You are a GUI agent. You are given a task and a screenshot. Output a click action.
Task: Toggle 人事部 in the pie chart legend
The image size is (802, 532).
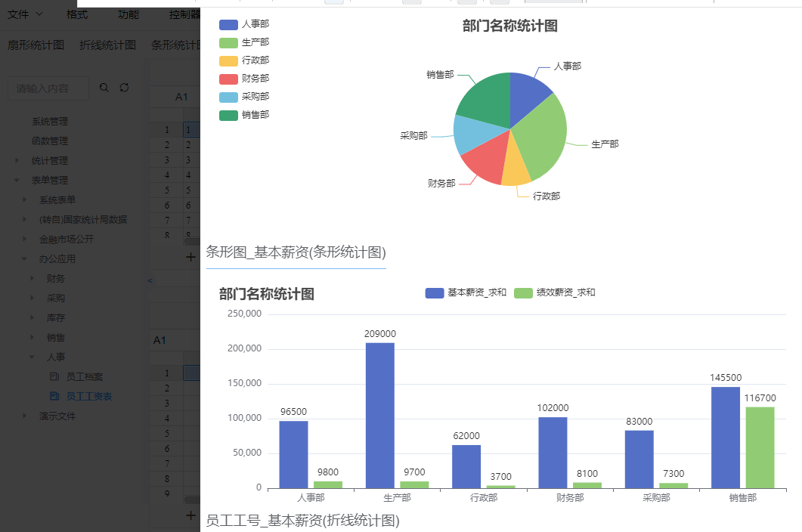click(x=243, y=24)
